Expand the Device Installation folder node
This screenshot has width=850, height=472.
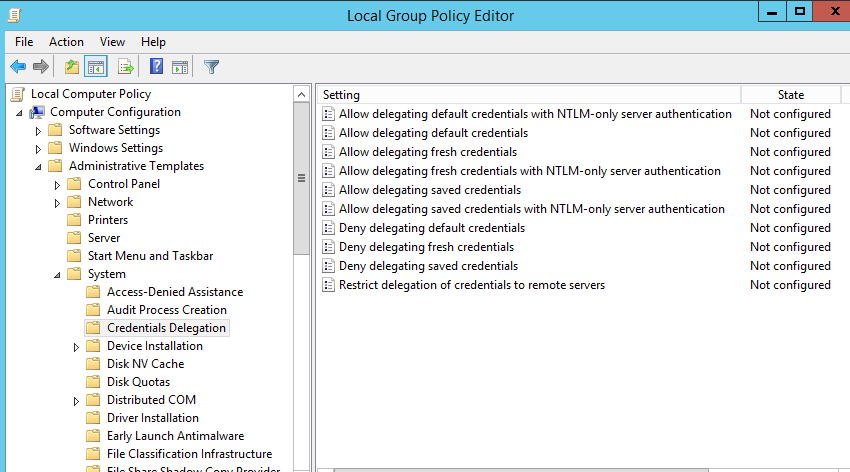pos(77,347)
